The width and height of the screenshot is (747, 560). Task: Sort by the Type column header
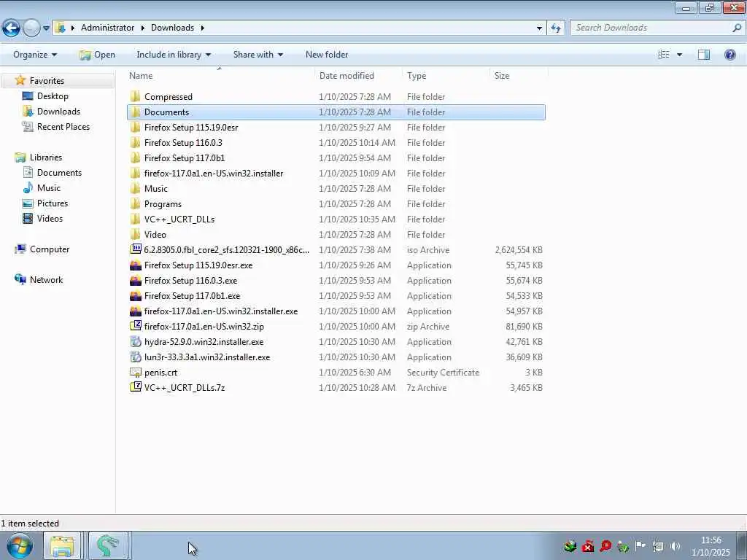(x=446, y=76)
